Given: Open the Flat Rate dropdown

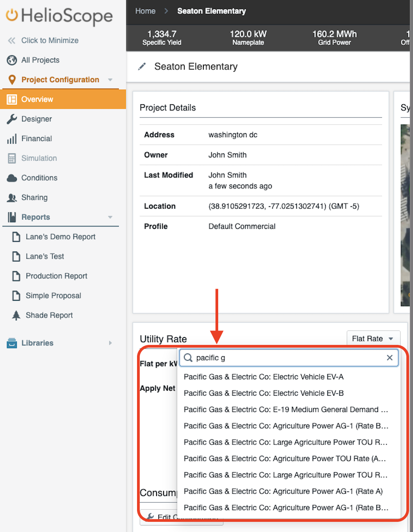Looking at the screenshot, I should pyautogui.click(x=373, y=339).
